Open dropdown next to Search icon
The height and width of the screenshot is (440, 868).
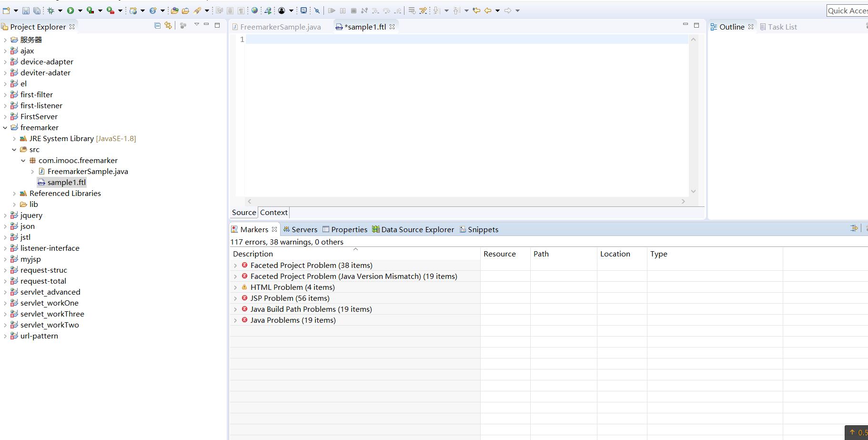click(207, 10)
